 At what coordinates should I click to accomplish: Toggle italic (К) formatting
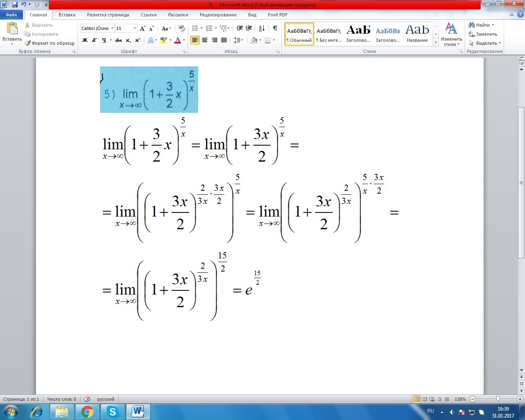[94, 40]
